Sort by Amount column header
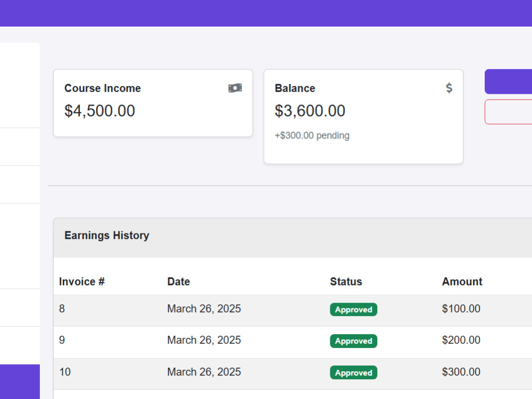The height and width of the screenshot is (399, 532). tap(462, 281)
